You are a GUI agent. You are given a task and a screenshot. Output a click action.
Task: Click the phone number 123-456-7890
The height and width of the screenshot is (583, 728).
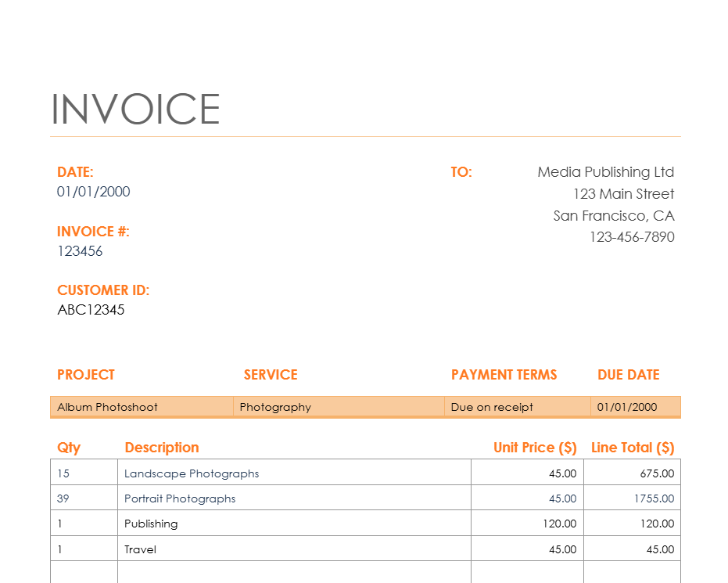click(632, 237)
